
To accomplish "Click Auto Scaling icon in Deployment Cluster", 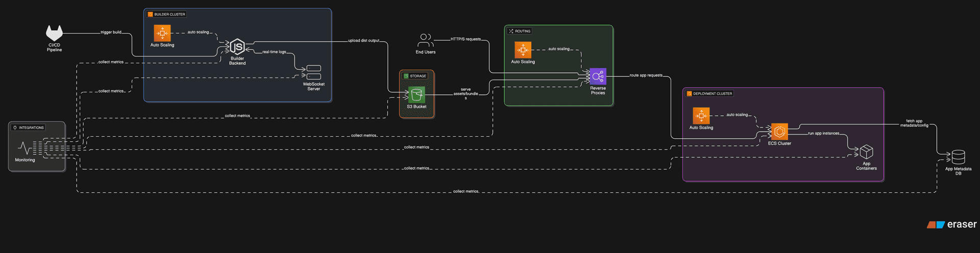I will click(x=701, y=116).
